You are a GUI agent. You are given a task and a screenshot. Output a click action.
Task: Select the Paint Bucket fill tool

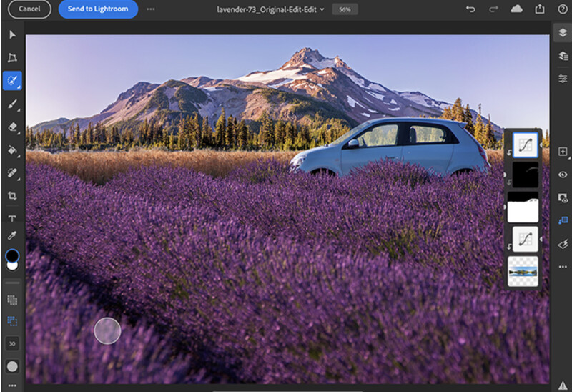click(x=12, y=150)
